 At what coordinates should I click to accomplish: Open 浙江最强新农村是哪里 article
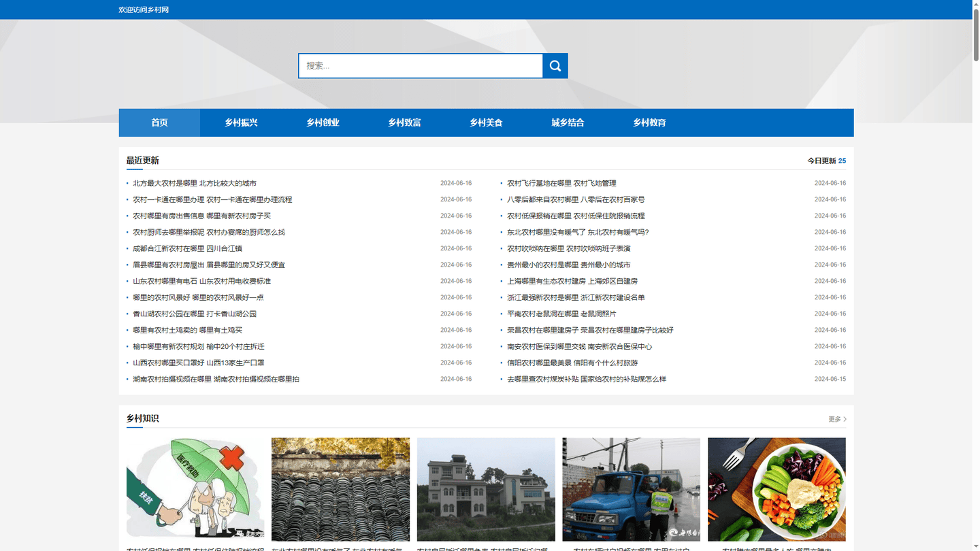(576, 297)
